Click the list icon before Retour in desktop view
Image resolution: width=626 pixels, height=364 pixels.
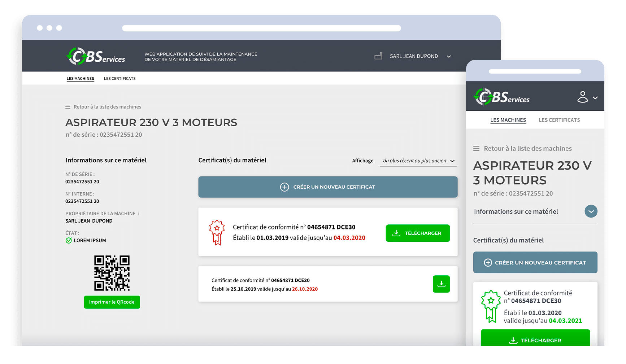pyautogui.click(x=68, y=107)
